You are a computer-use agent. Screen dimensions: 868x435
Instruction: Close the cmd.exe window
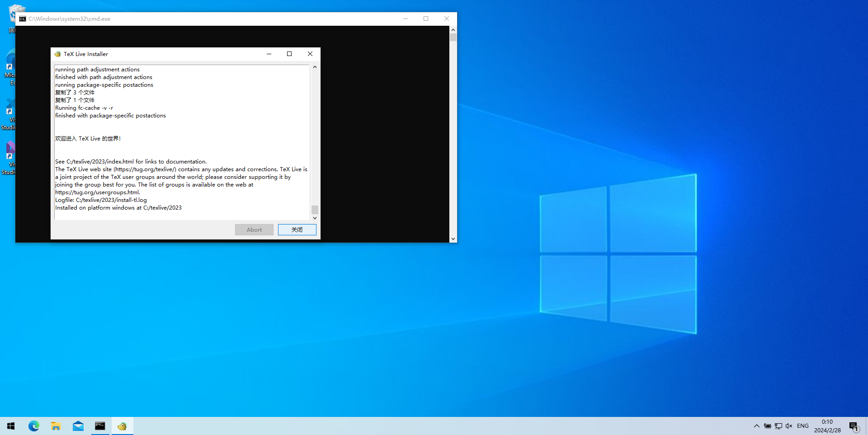tap(447, 19)
